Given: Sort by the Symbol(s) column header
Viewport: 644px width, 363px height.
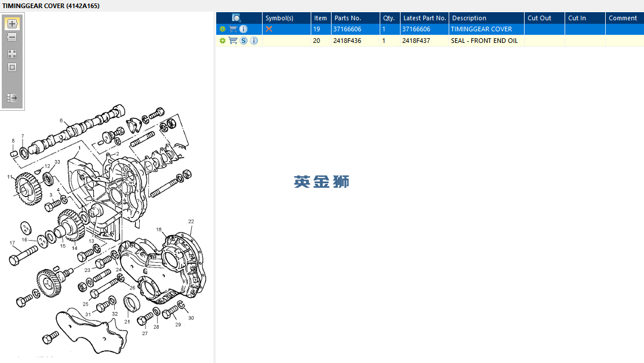Looking at the screenshot, I should tap(286, 18).
